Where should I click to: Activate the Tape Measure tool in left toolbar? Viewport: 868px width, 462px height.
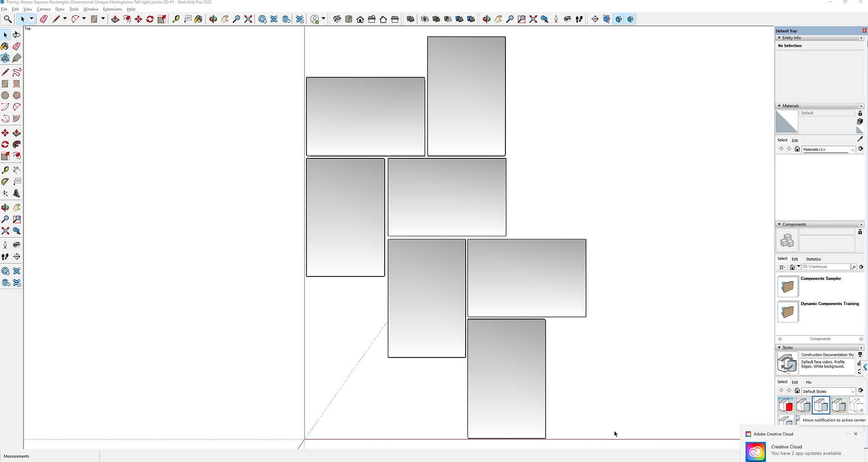5,170
